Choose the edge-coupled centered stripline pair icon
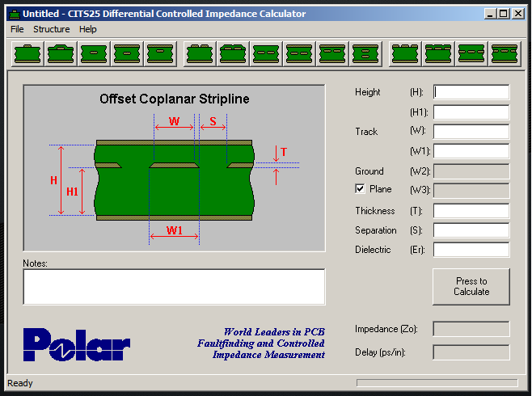 tap(266, 53)
